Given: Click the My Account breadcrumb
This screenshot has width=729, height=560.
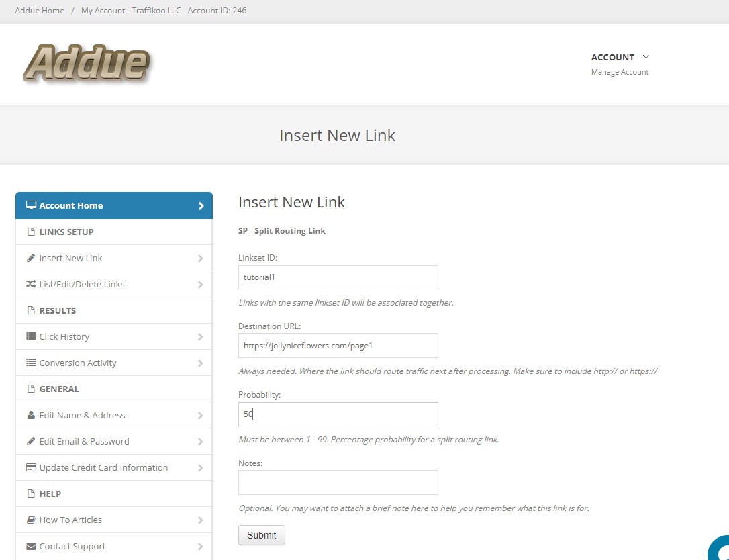Looking at the screenshot, I should coord(164,10).
